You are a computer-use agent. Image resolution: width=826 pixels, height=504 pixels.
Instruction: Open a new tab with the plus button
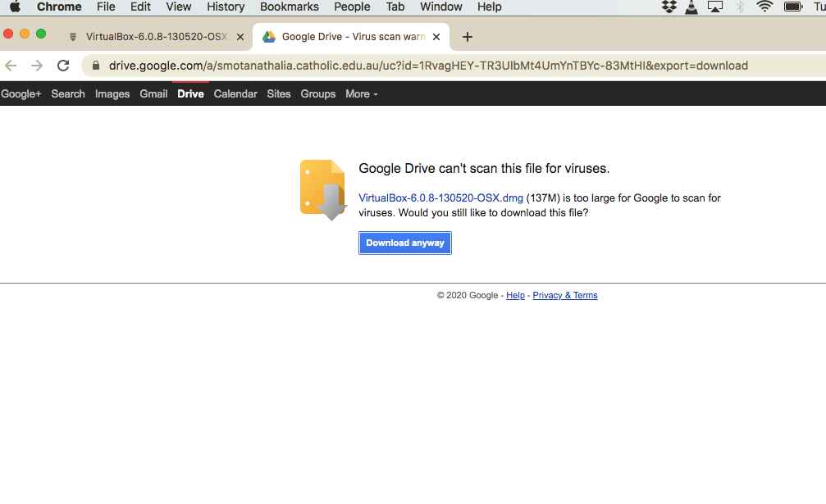[468, 37]
